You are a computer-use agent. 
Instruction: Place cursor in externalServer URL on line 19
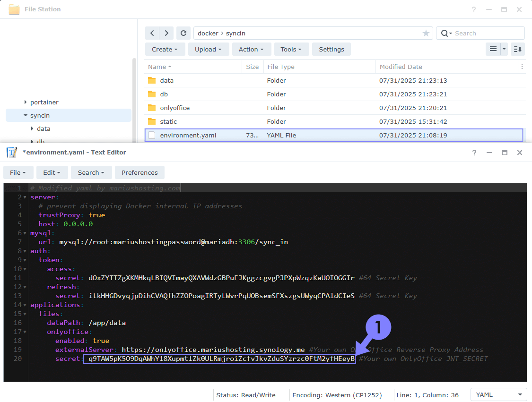[x=213, y=350]
